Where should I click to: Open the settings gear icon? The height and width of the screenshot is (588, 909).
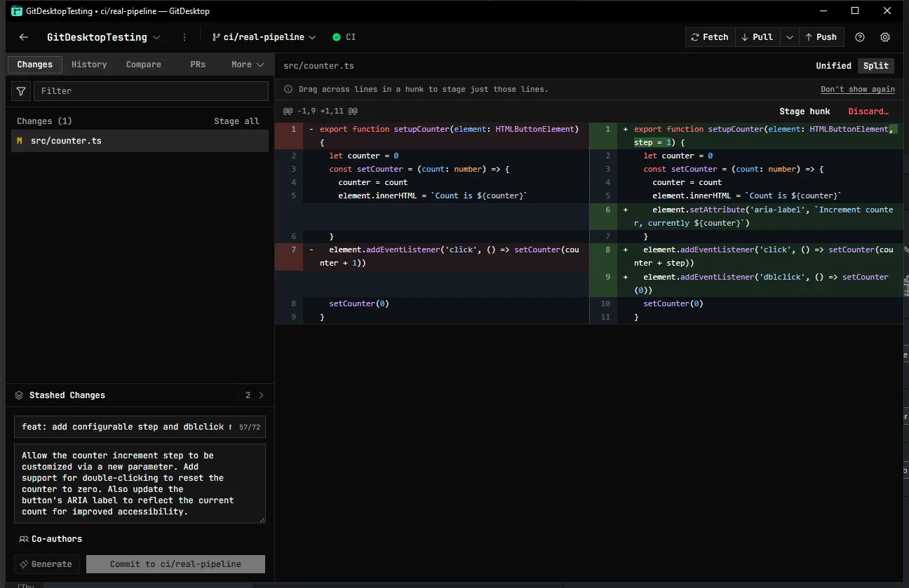pos(885,37)
